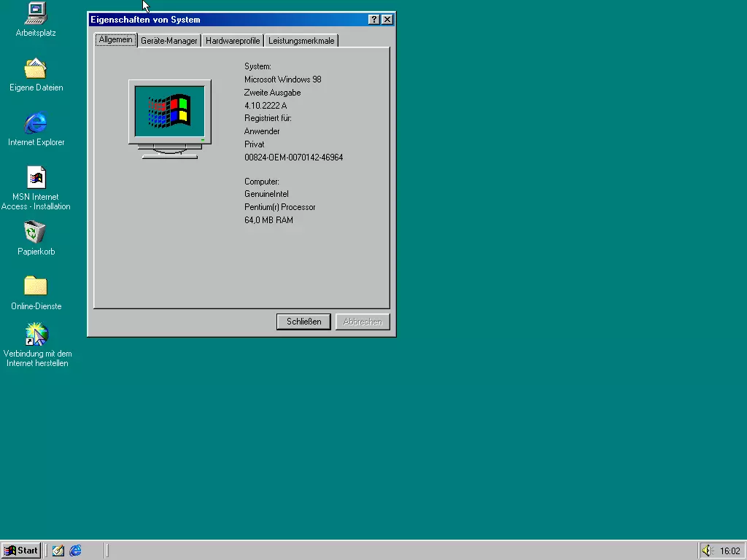Click the Windows logo monitor picture
Screen dimensions: 747x560
[169, 119]
